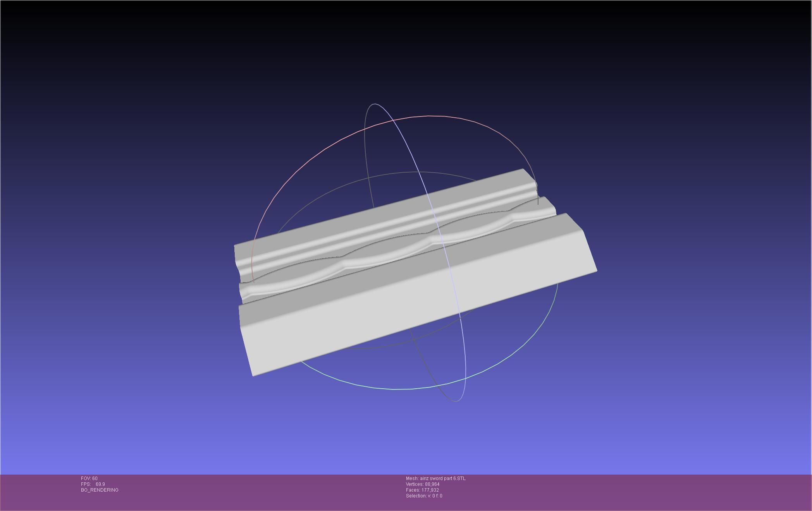Click the BO_RENDERING status label

click(x=100, y=490)
